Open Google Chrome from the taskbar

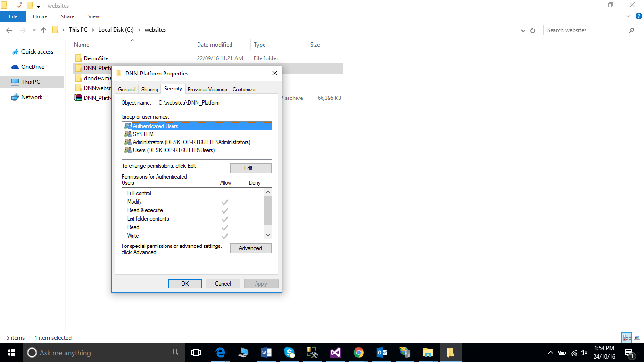tap(359, 353)
